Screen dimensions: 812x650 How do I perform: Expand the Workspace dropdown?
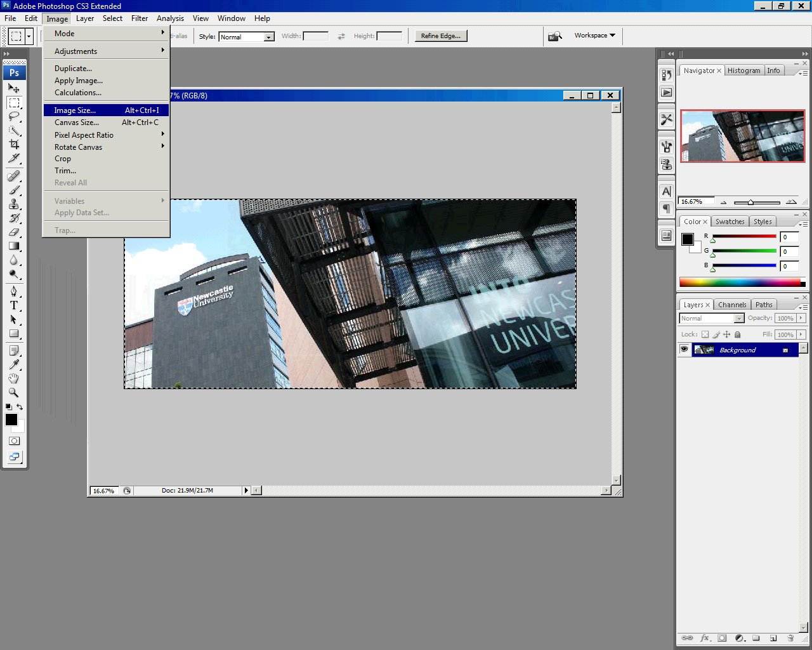594,36
